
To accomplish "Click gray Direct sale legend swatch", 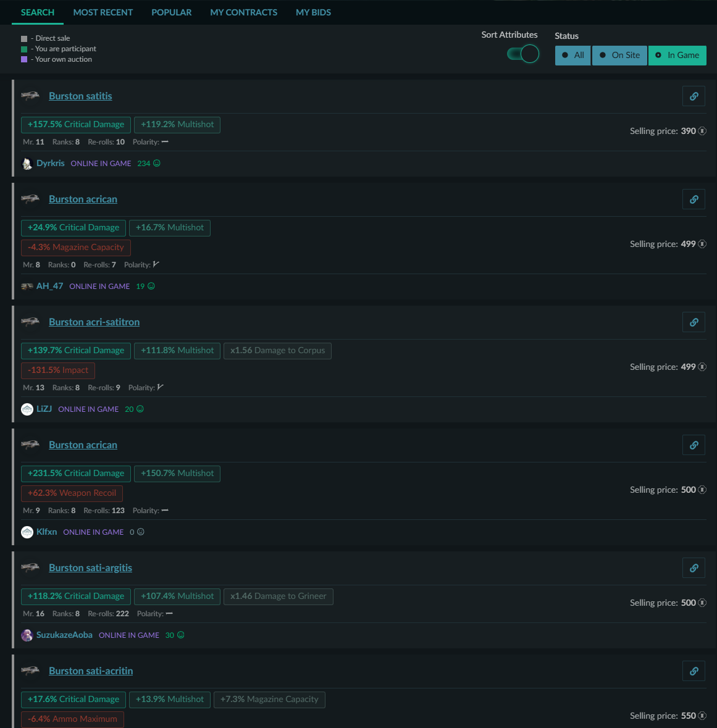I will point(24,38).
